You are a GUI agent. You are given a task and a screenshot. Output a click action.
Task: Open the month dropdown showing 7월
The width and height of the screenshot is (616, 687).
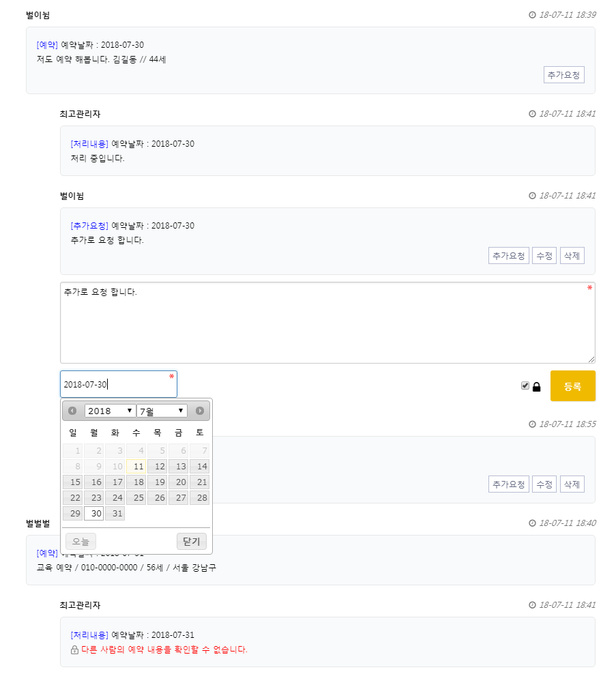[162, 411]
